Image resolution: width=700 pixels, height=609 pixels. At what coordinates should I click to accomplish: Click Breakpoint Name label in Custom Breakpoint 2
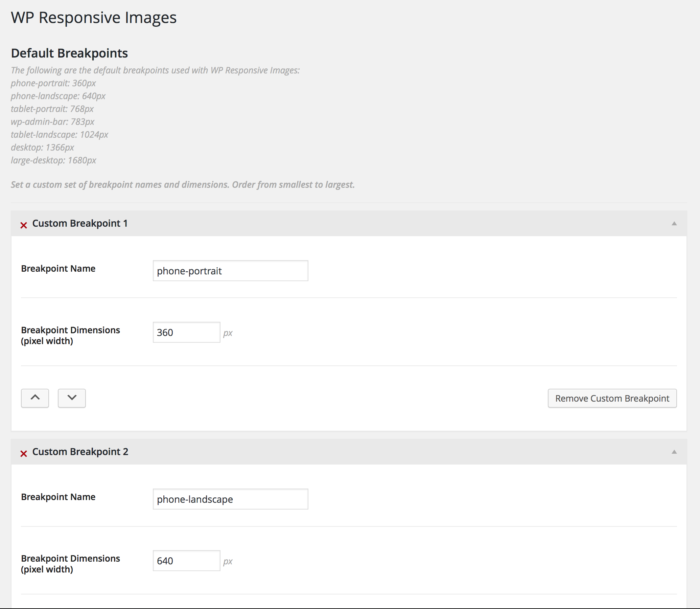[x=58, y=497]
